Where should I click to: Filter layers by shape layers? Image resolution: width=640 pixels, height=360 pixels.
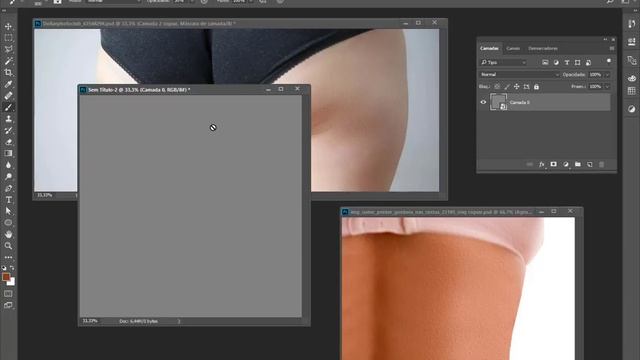(578, 62)
